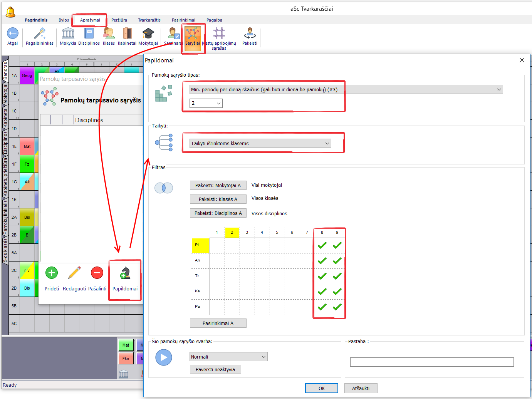Expand the Min. periodų per dieną type dropdown
Screen dimensions: 532x399
click(499, 90)
